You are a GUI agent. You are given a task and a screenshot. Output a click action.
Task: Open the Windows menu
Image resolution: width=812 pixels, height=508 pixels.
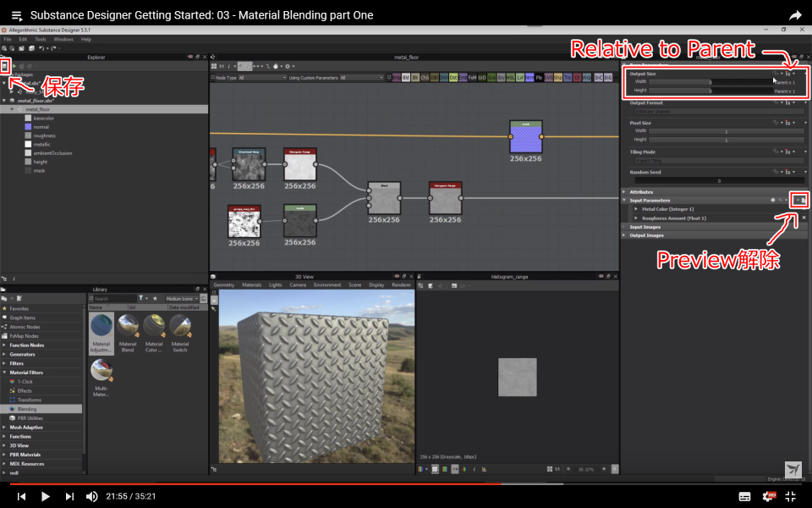click(x=63, y=40)
